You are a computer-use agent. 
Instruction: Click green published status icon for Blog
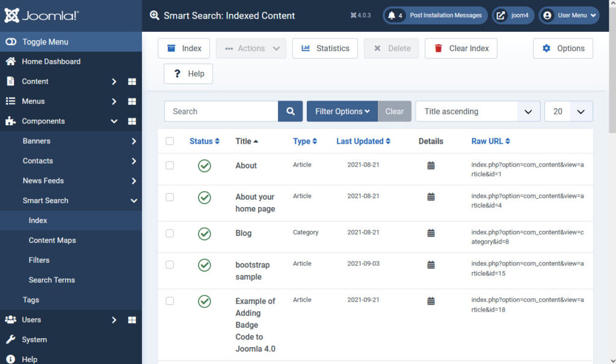click(205, 233)
